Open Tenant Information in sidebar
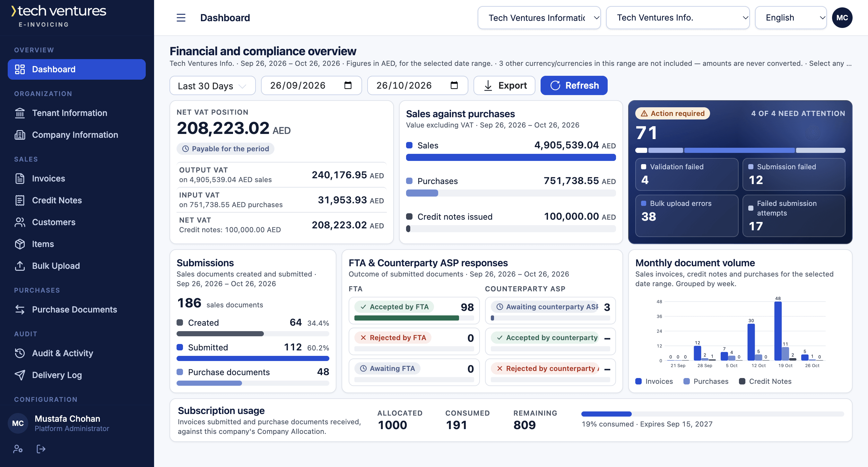This screenshot has height=467, width=868. click(x=76, y=113)
